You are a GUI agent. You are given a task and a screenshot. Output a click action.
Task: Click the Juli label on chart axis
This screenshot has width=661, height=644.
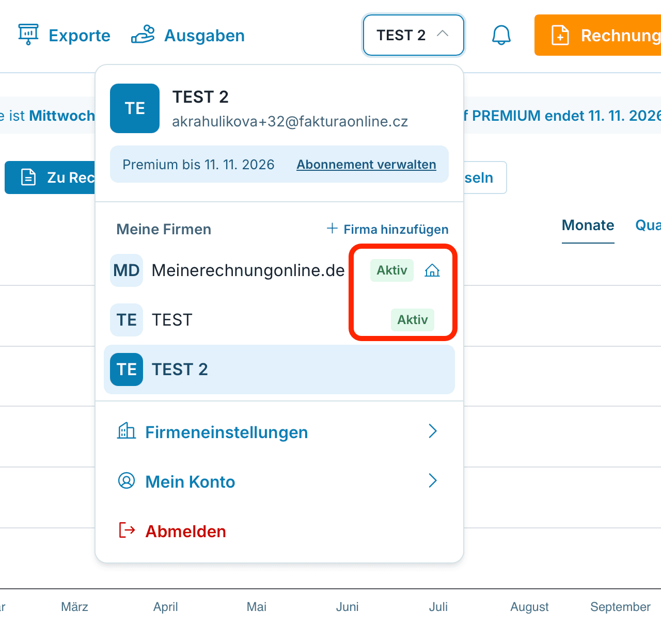point(438,607)
